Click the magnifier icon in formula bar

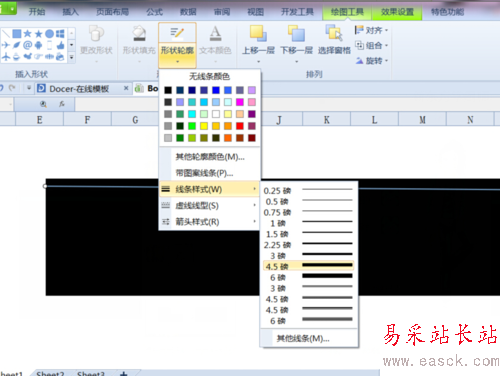(43, 104)
